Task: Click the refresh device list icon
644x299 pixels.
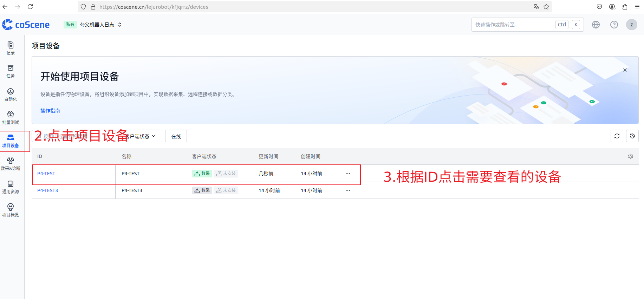Action: (x=617, y=136)
